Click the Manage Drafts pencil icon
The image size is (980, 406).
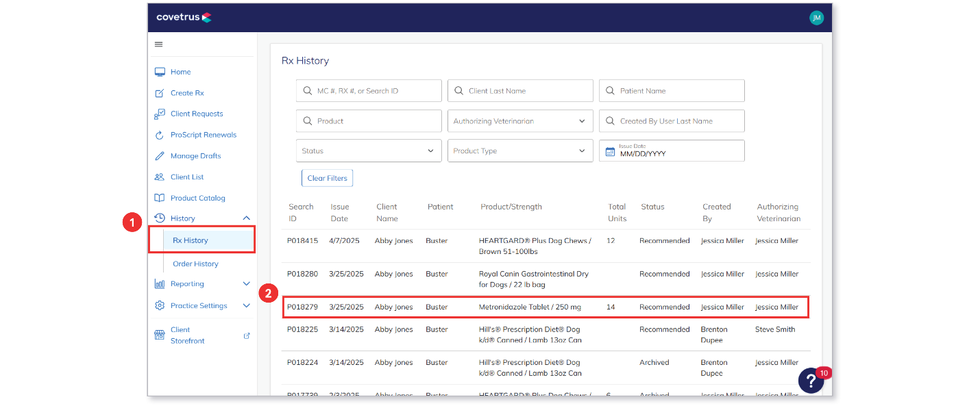click(x=160, y=156)
